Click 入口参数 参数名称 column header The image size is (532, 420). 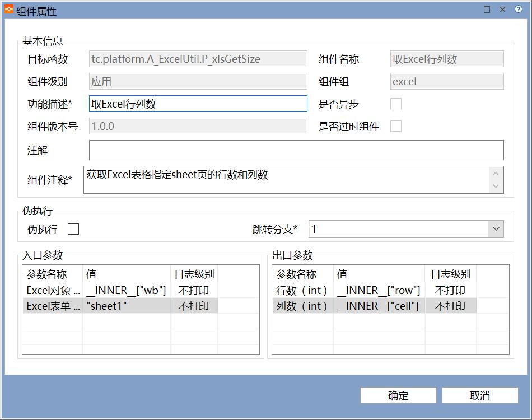point(53,274)
